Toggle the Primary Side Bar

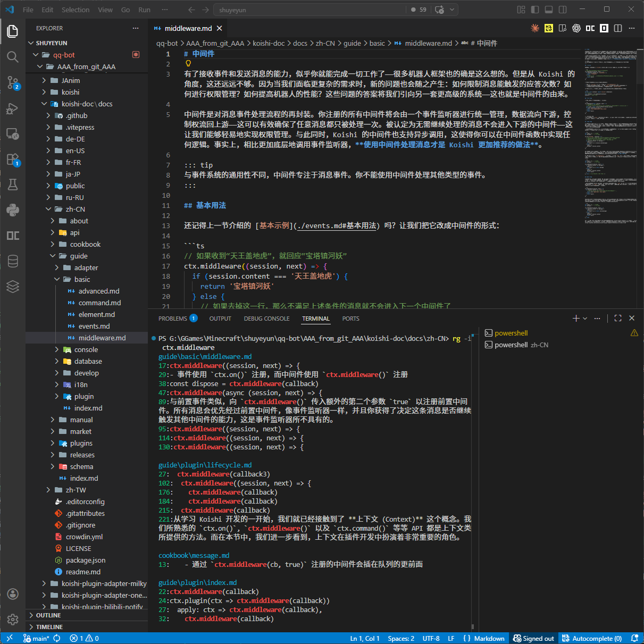[x=535, y=10]
